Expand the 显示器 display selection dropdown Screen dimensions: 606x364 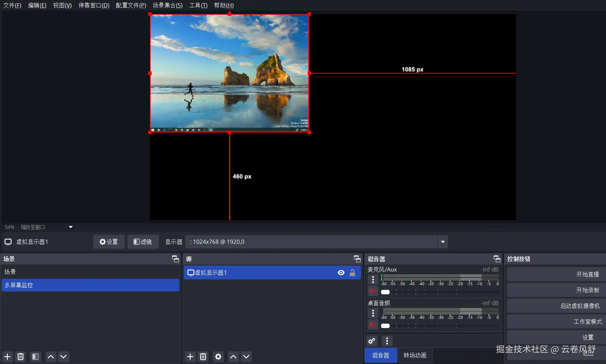(x=443, y=242)
